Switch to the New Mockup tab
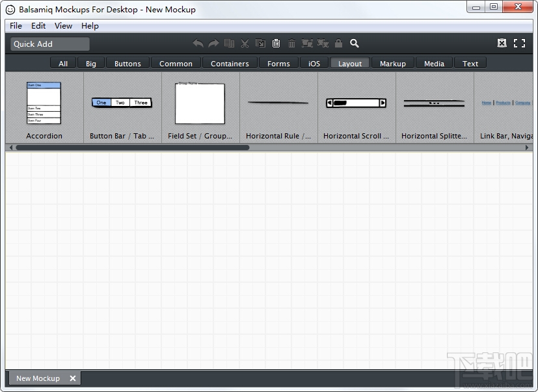538x392 pixels. coord(38,378)
